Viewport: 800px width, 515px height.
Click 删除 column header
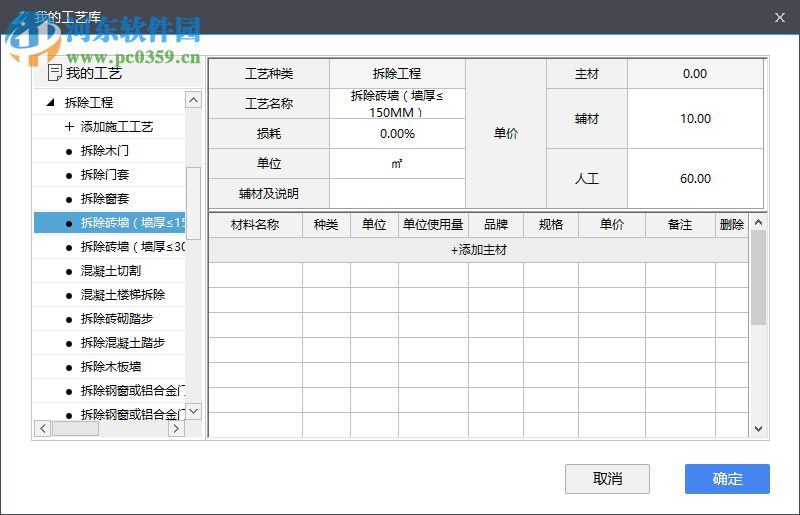732,225
